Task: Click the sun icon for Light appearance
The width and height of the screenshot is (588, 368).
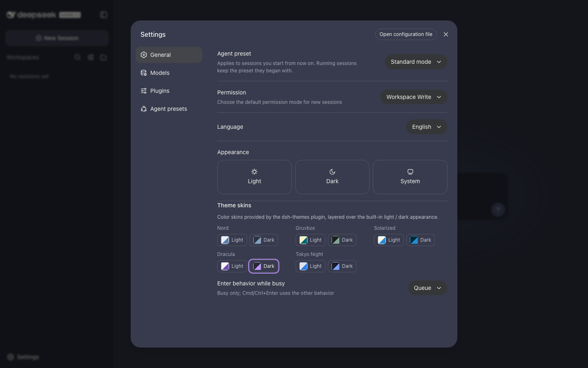Action: [254, 172]
